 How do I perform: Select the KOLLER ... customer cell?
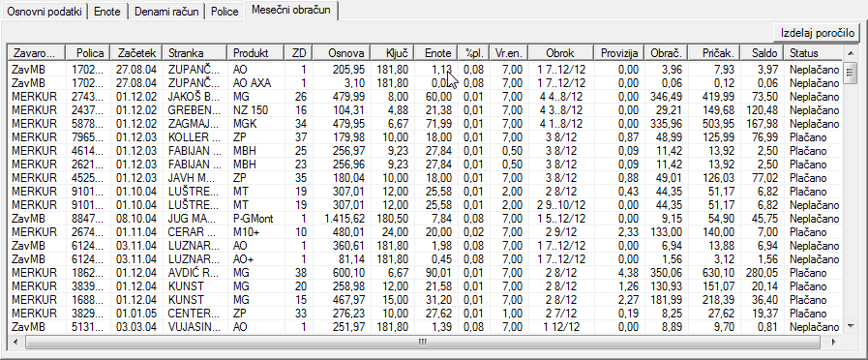(193, 136)
